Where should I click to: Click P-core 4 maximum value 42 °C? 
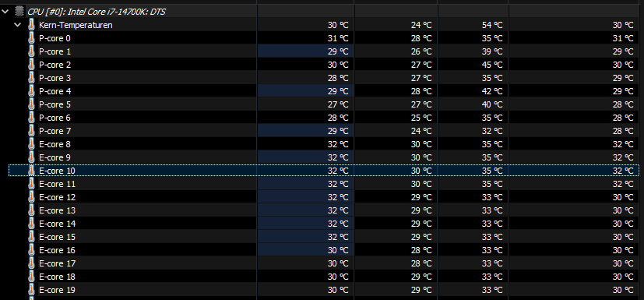(x=492, y=91)
